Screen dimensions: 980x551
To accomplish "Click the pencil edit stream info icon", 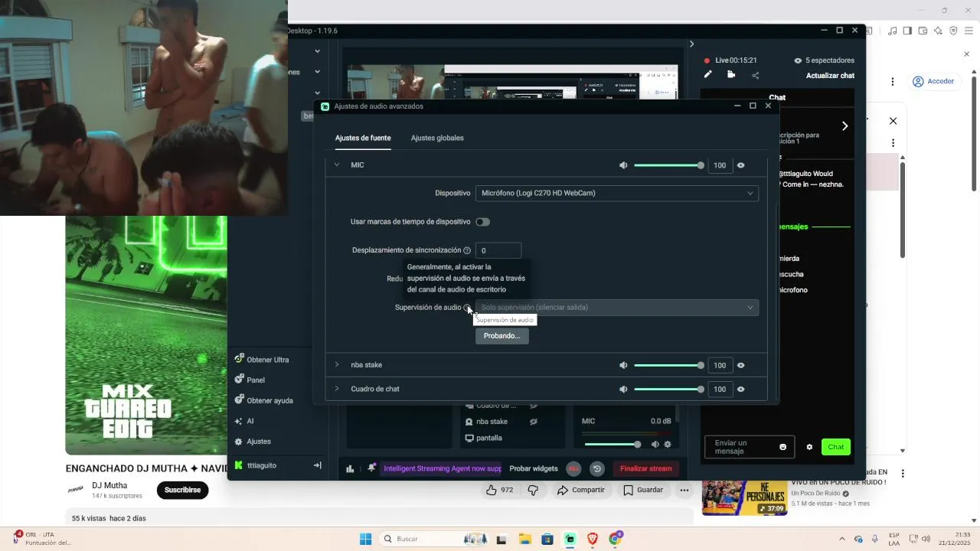I will (x=707, y=75).
